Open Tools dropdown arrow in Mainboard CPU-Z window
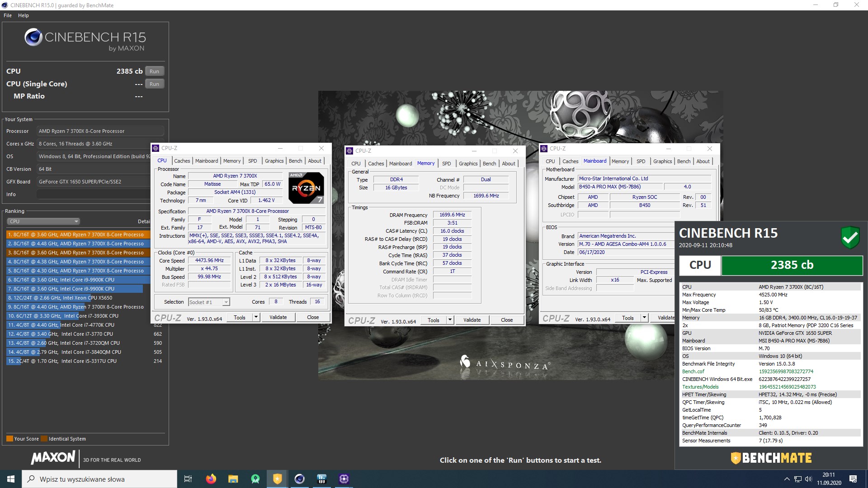Image resolution: width=868 pixels, height=488 pixels. pyautogui.click(x=644, y=318)
